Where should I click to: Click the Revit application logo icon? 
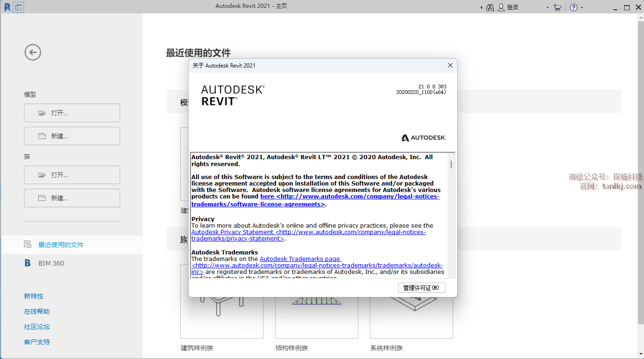tap(7, 7)
